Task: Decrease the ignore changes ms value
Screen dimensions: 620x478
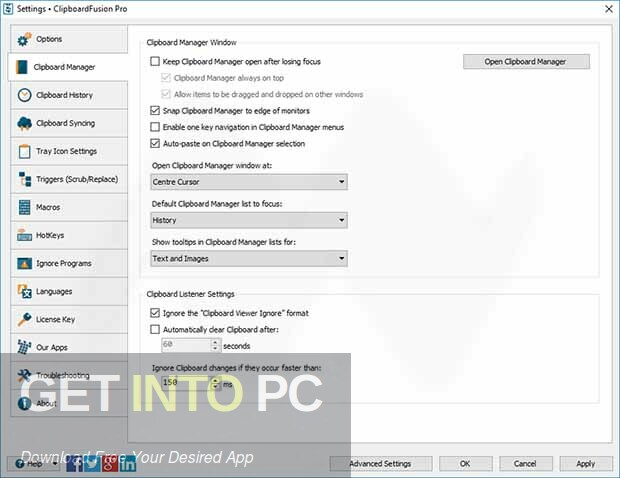Action: pyautogui.click(x=215, y=387)
